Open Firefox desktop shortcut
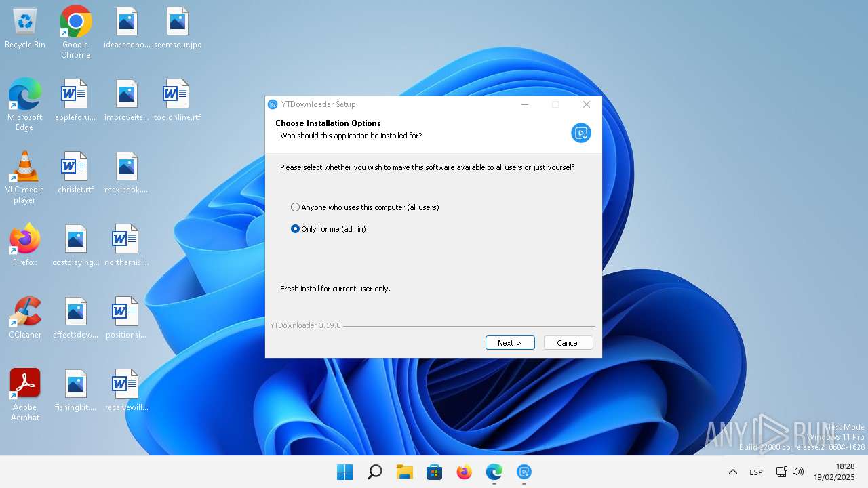868x488 pixels. [25, 245]
